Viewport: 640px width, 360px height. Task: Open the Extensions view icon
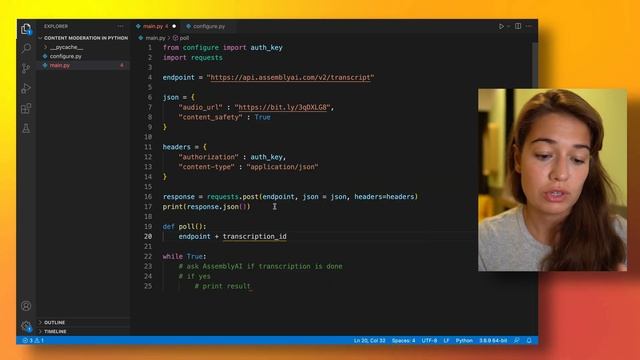26,108
